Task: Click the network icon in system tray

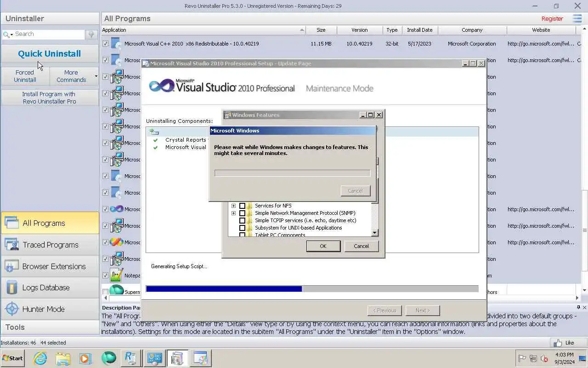Action: pyautogui.click(x=533, y=358)
